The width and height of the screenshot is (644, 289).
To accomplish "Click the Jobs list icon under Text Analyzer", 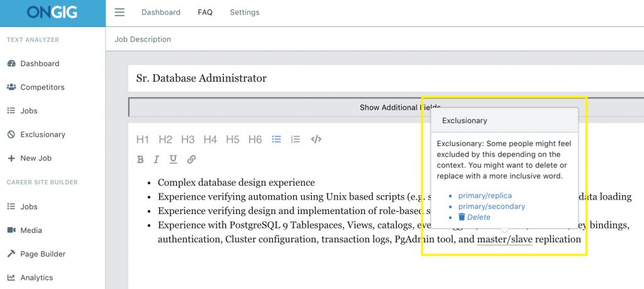I will pyautogui.click(x=11, y=111).
